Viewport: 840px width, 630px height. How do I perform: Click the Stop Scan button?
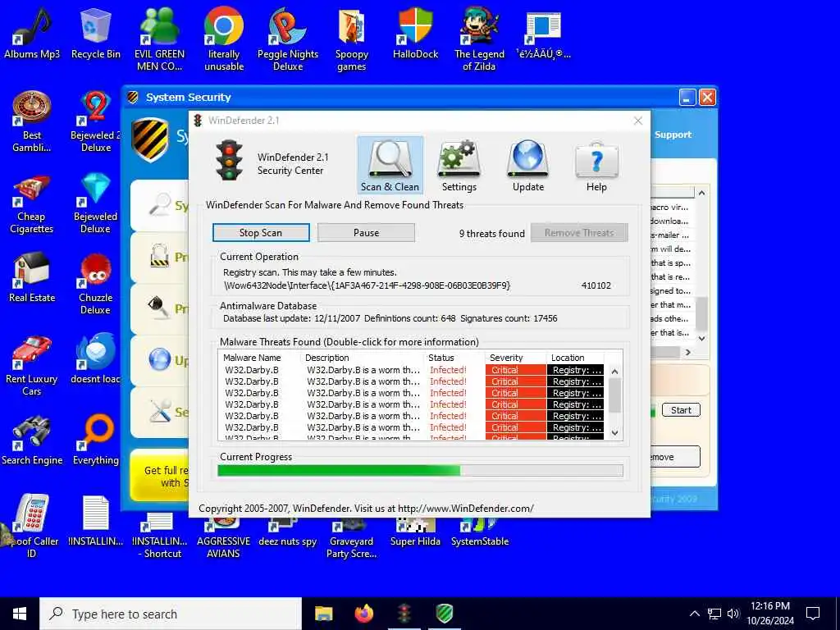coord(261,232)
